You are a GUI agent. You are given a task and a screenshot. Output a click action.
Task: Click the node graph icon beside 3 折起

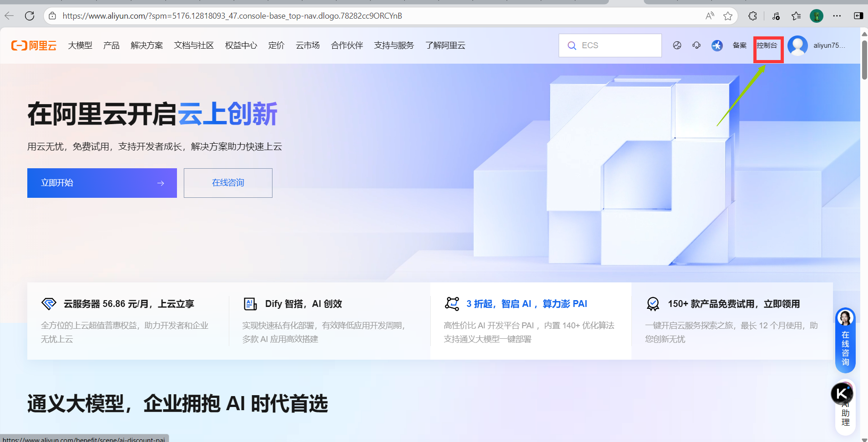tap(452, 304)
